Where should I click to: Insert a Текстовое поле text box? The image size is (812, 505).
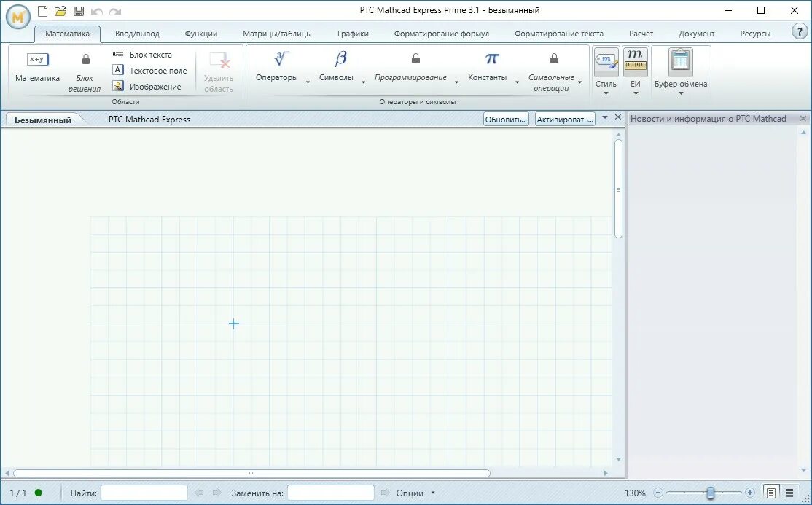[149, 71]
